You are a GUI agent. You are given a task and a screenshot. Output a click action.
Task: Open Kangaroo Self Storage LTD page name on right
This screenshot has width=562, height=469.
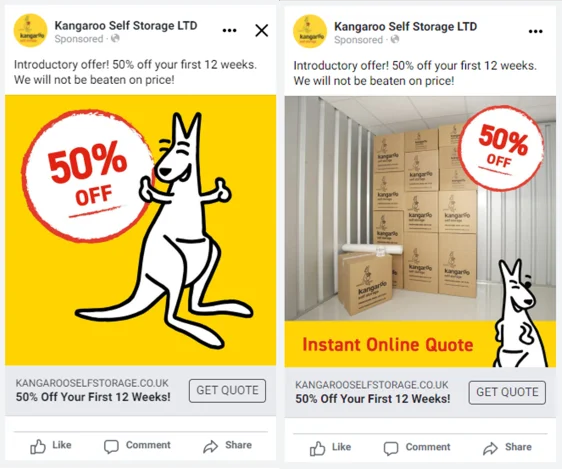tap(405, 27)
